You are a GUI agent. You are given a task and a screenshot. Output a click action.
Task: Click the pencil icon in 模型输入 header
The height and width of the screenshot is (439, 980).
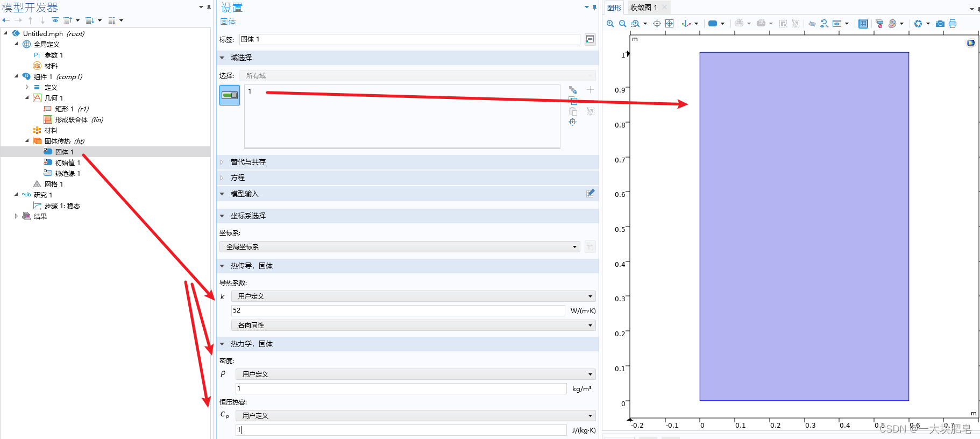pos(590,193)
